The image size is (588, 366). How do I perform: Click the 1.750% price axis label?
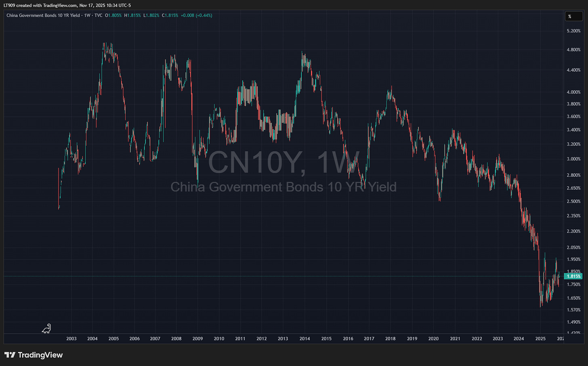pyautogui.click(x=574, y=284)
